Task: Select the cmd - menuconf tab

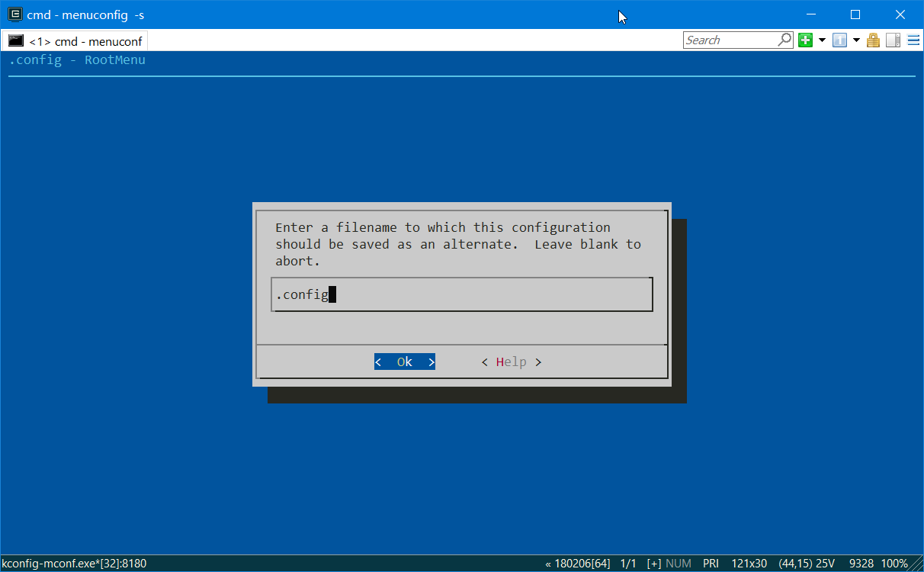Action: (84, 42)
